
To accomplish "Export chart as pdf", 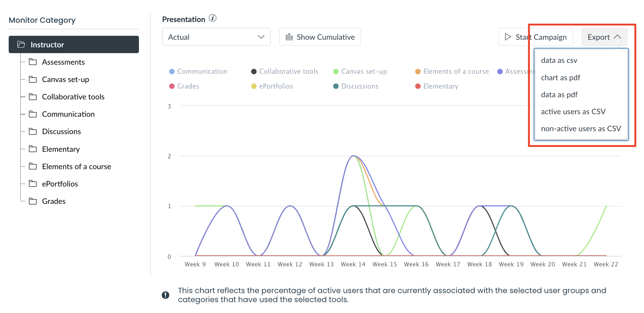I will [560, 78].
